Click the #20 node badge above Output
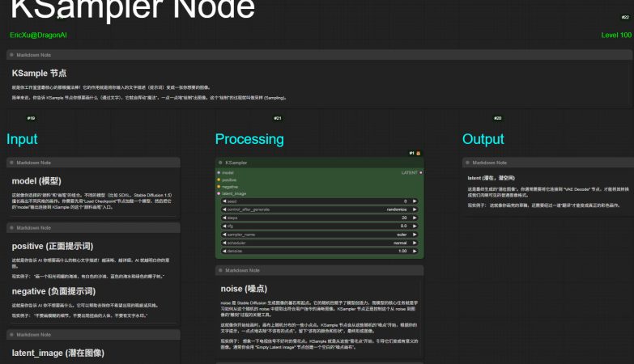Screen dimensions: 634x364 [497, 118]
